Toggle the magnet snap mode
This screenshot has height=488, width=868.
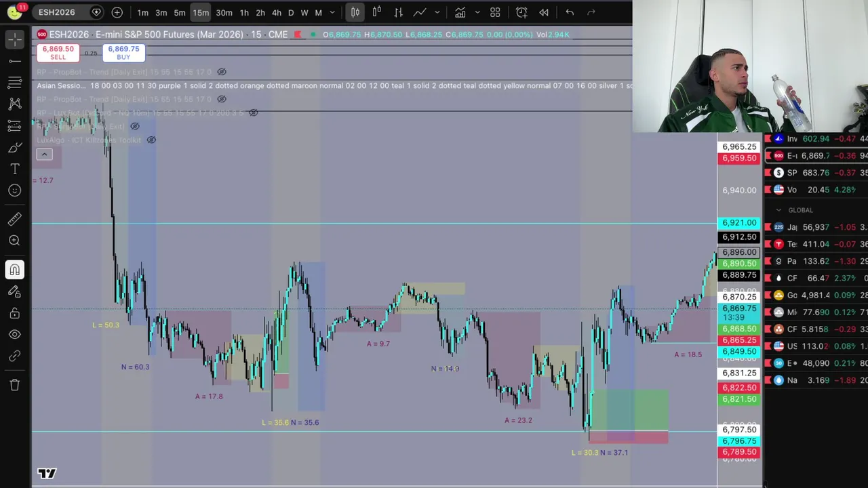[14, 270]
